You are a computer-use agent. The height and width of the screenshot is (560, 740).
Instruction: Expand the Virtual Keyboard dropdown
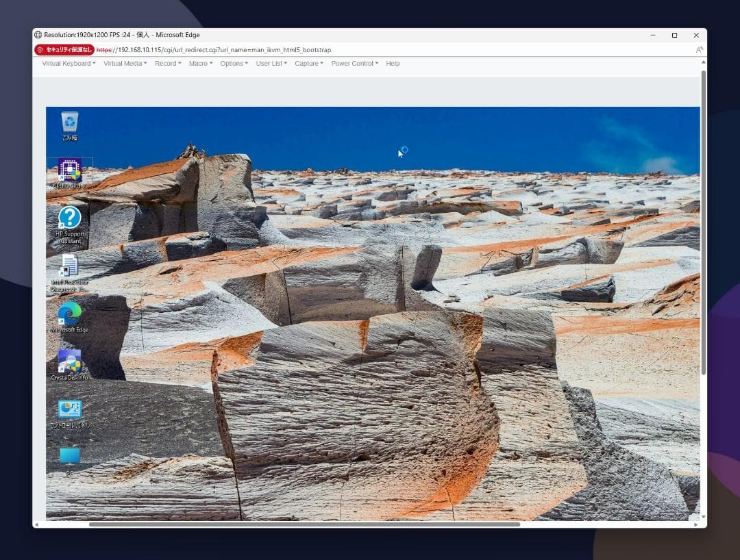pyautogui.click(x=69, y=64)
